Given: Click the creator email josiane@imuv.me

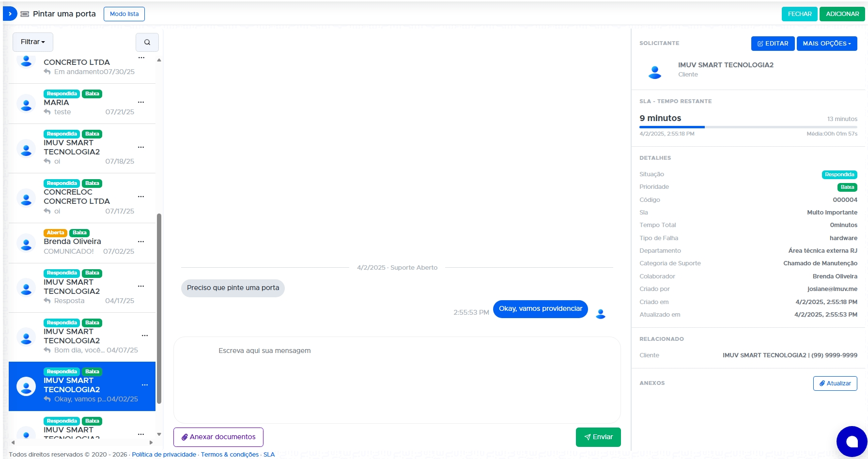Looking at the screenshot, I should tap(832, 289).
